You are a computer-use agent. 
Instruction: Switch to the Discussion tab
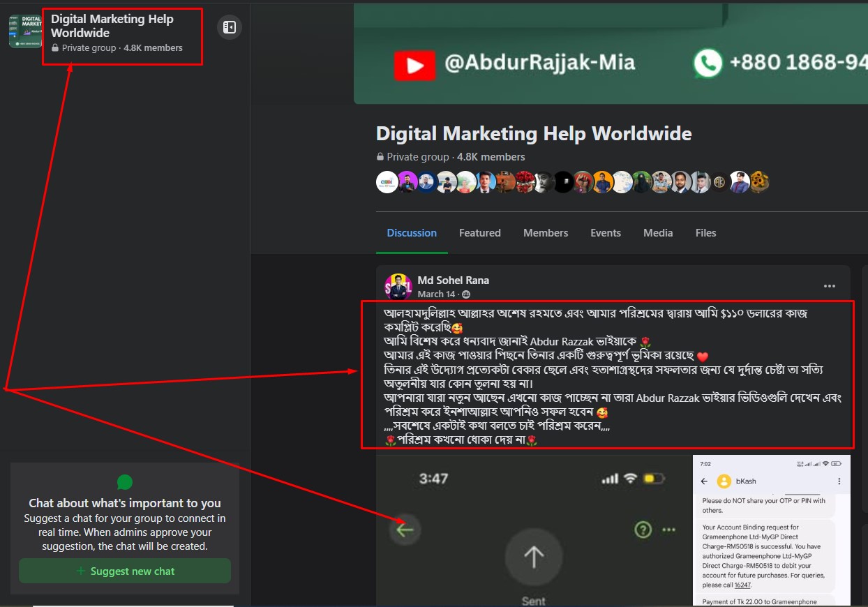412,233
